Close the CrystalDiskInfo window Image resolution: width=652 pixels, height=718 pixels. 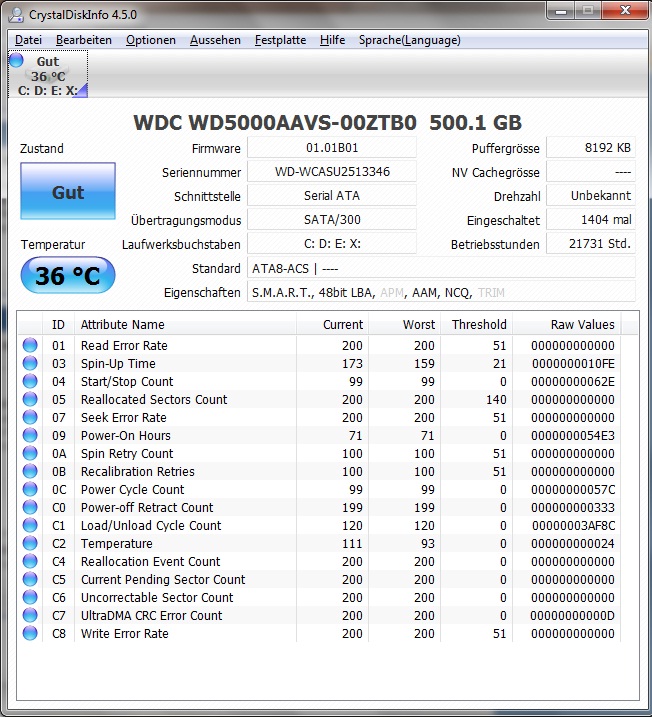(x=625, y=11)
